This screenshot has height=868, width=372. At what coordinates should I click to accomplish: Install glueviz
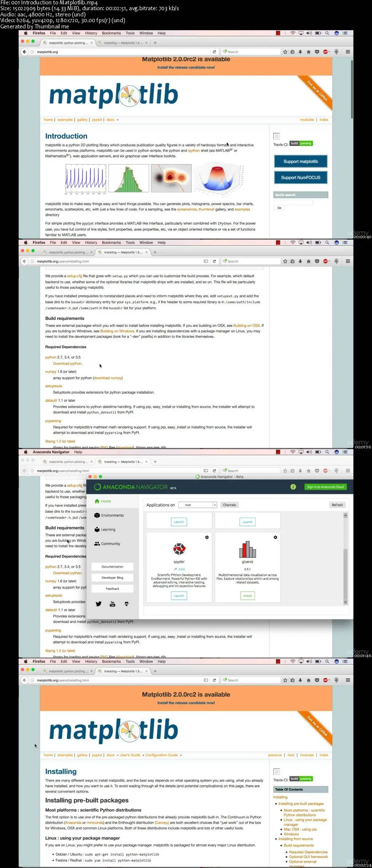pyautogui.click(x=247, y=596)
